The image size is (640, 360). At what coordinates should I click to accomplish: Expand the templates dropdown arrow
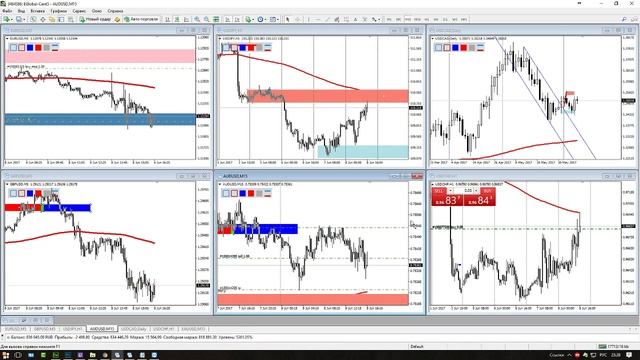[x=278, y=19]
